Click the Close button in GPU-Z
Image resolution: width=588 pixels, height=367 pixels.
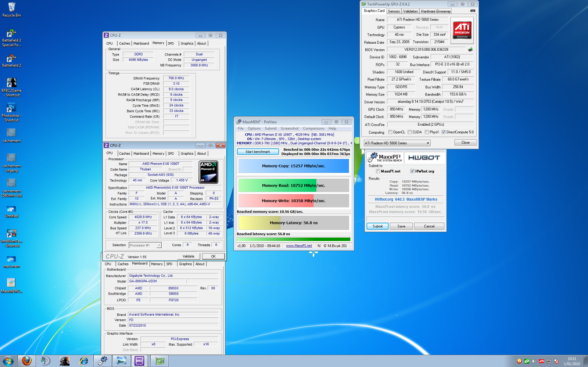pyautogui.click(x=466, y=143)
